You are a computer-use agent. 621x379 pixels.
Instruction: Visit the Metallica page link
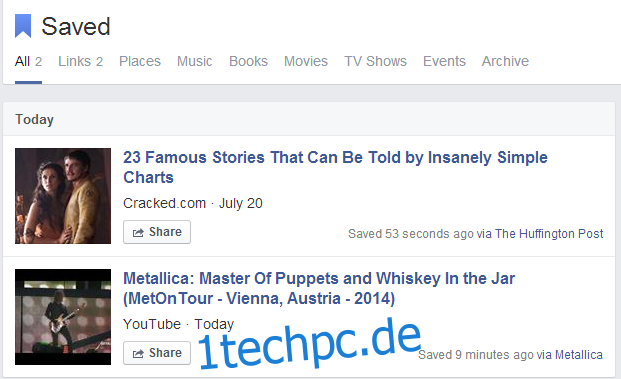tap(579, 354)
